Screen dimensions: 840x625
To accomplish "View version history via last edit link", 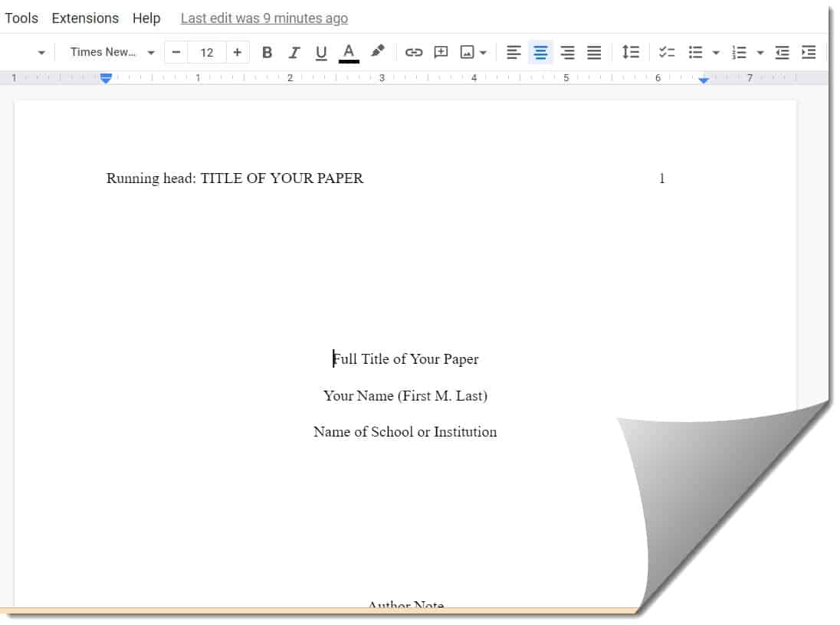I will click(x=264, y=18).
